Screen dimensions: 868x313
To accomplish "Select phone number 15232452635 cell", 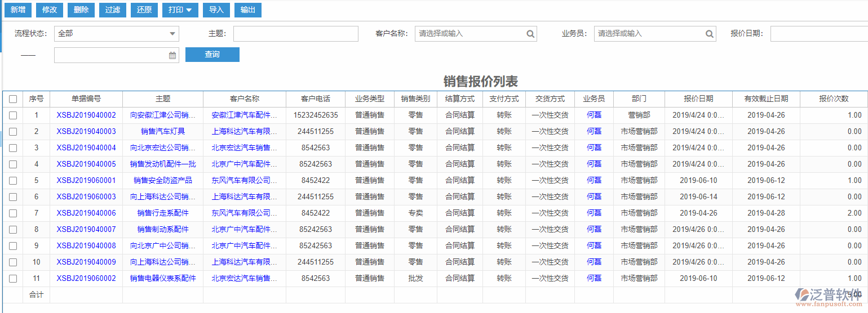I will click(316, 115).
